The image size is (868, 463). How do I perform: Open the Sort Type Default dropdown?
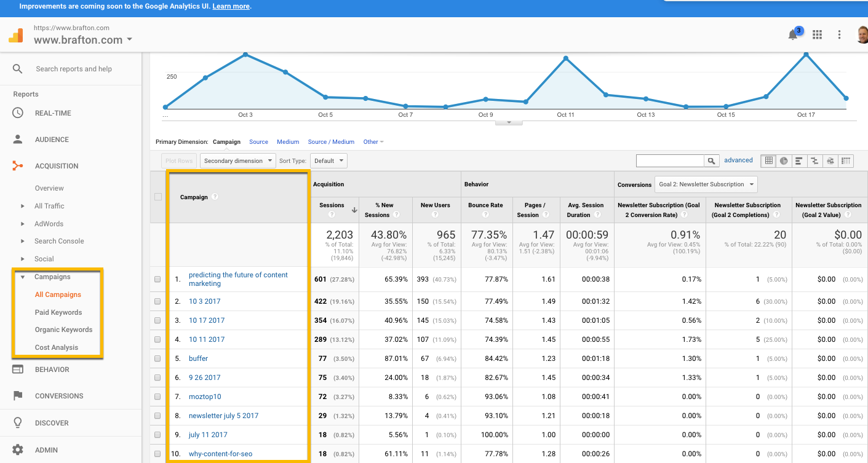328,161
